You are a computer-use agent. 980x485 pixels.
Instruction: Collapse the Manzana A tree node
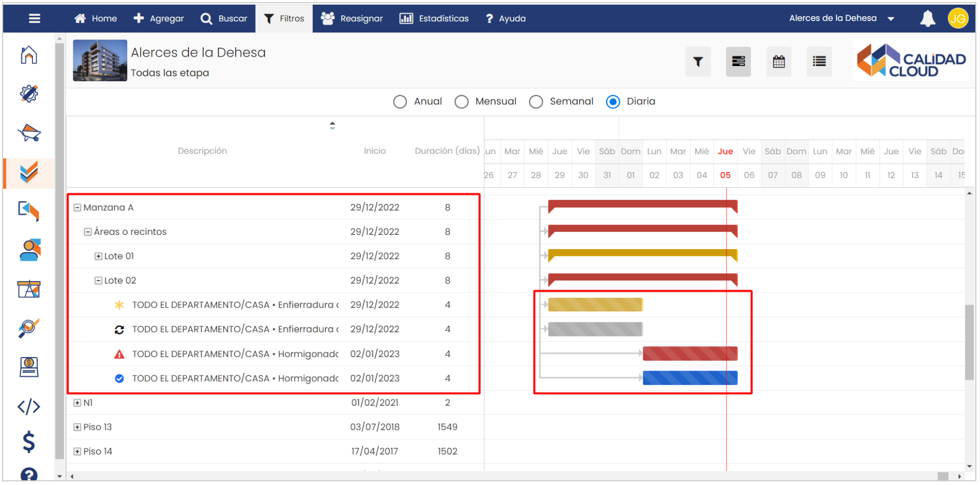click(78, 208)
